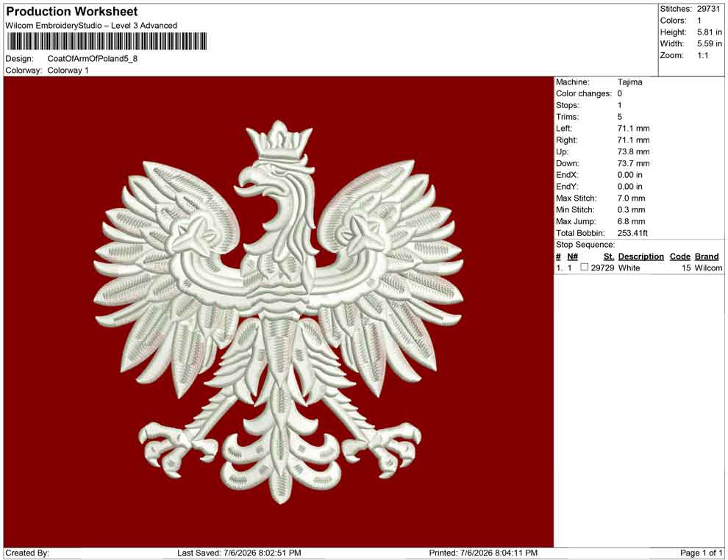Viewport: 728px width, 560px height.
Task: Click Min Stitch value '0.3 mm'
Action: click(631, 209)
